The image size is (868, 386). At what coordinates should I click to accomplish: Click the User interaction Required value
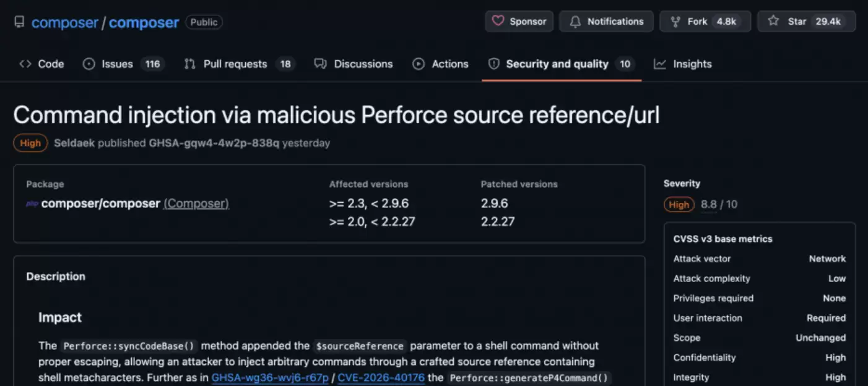tap(826, 318)
